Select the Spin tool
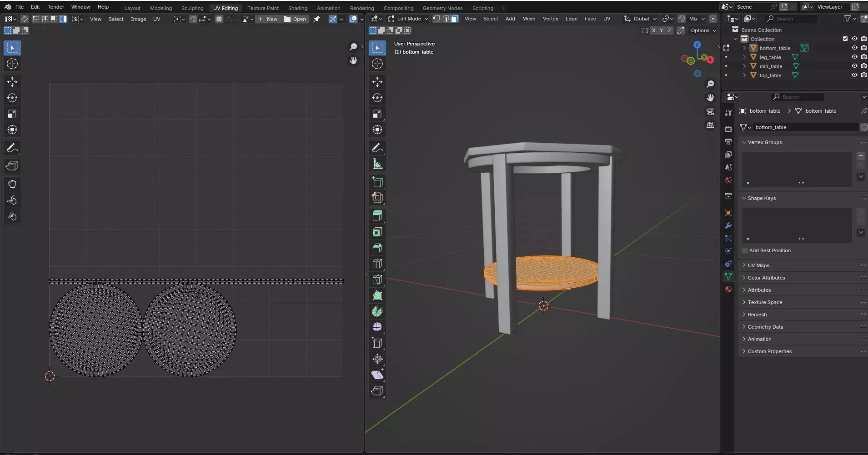868x455 pixels. tap(377, 311)
